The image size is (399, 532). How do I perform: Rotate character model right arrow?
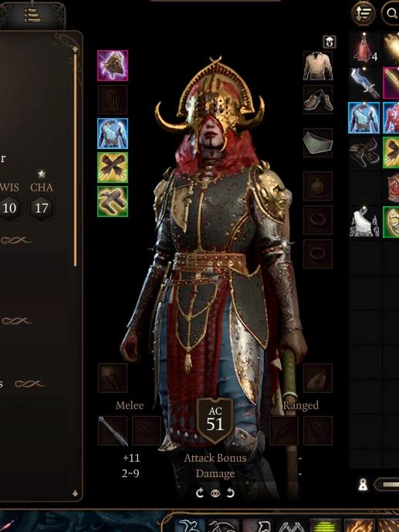coord(231,493)
